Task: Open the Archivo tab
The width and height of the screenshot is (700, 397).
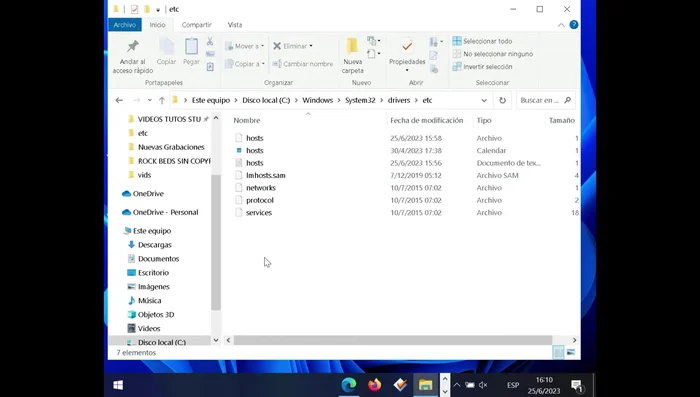Action: click(x=125, y=25)
